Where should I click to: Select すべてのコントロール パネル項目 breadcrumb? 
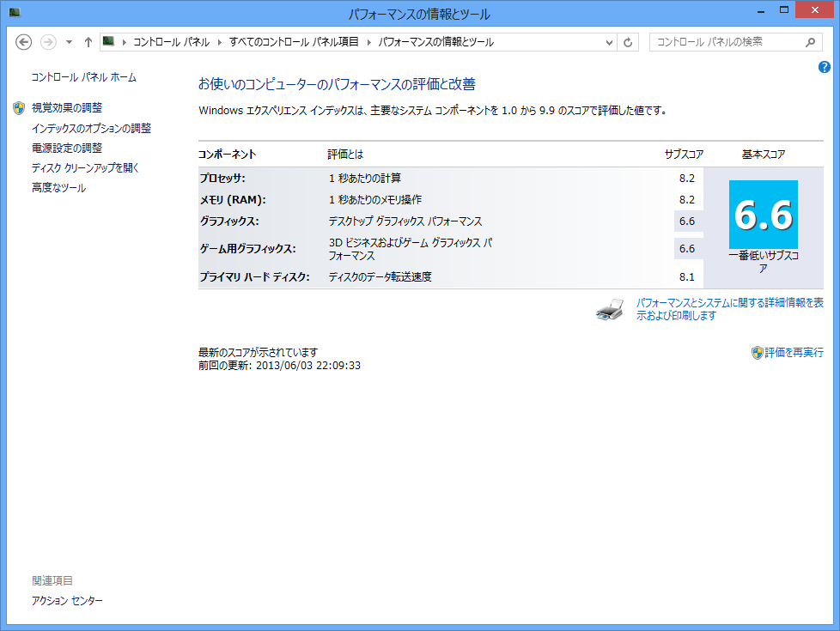[x=294, y=42]
